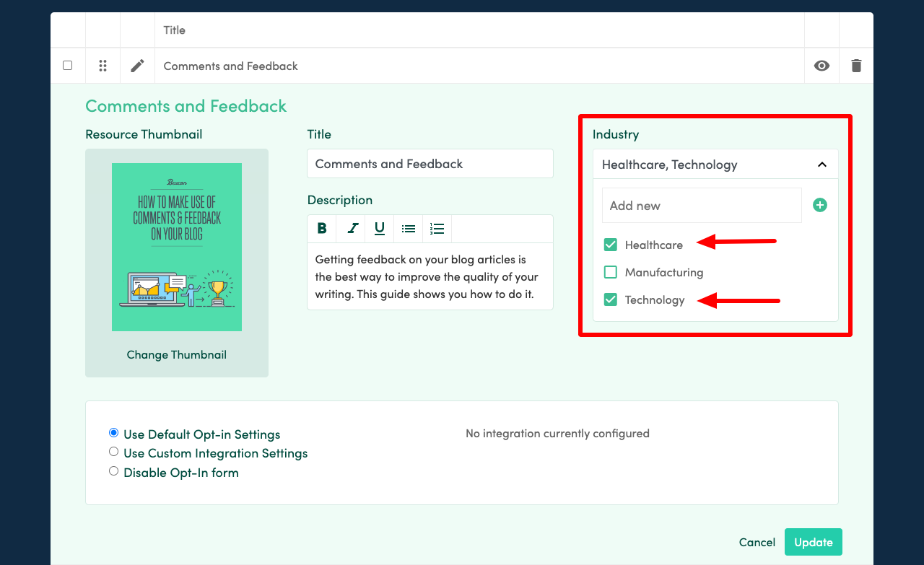Uncheck the Healthcare industry checkbox

tap(610, 245)
